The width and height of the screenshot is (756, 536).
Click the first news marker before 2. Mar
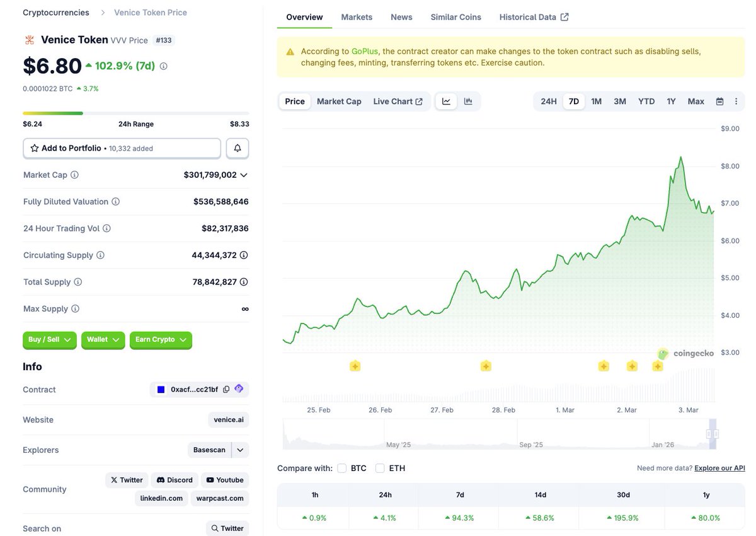[604, 366]
